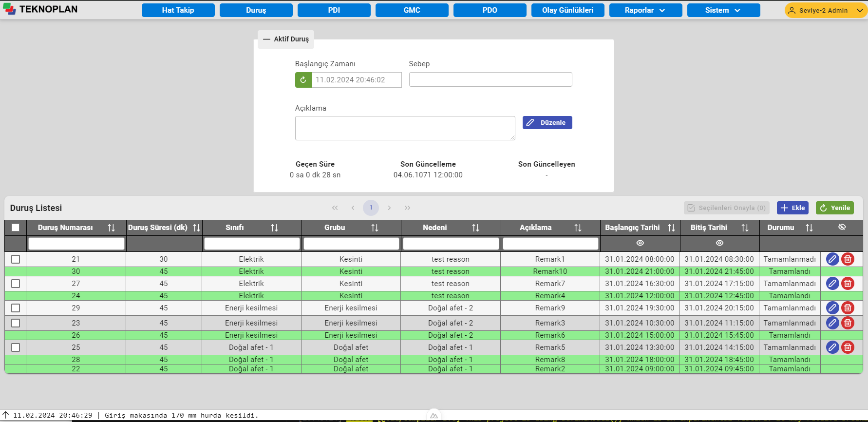Click the edit pencil icon for row 29
The height and width of the screenshot is (422, 868).
point(832,308)
